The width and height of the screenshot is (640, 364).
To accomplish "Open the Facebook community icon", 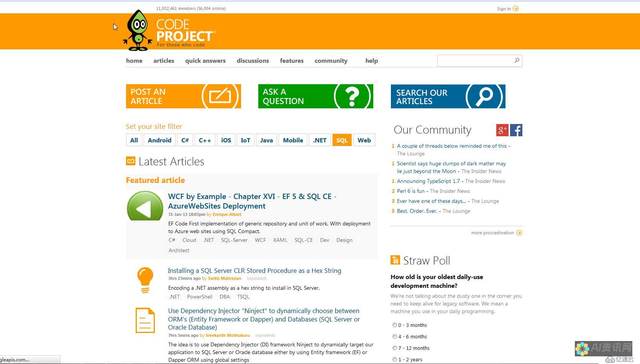I will (516, 130).
